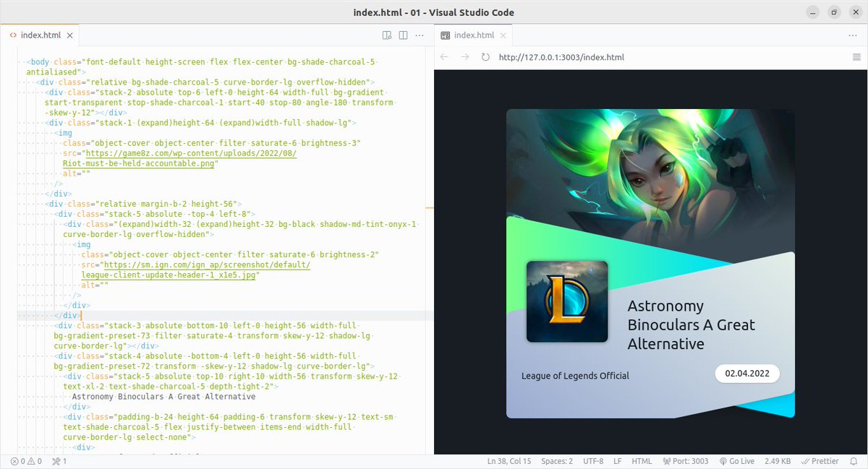
Task: Select the UTF-8 encoding indicator
Action: [x=593, y=461]
